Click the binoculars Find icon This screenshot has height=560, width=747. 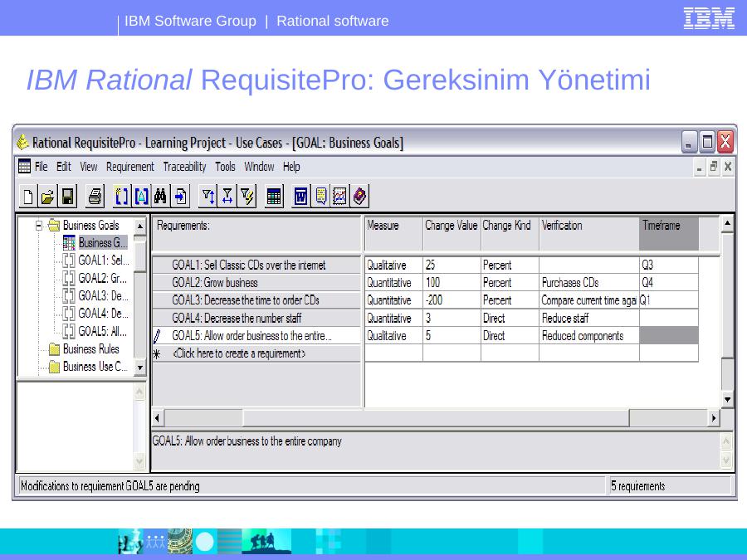pos(160,196)
